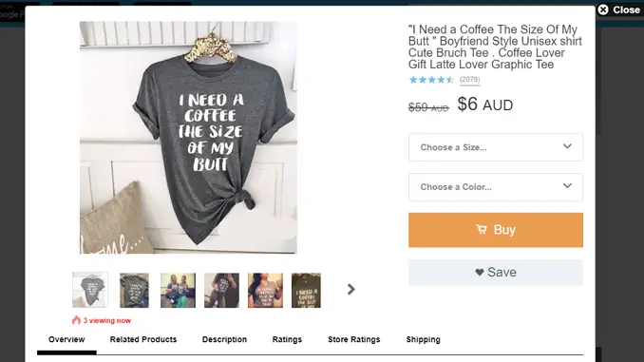Select the Store Ratings tab
The width and height of the screenshot is (644, 362).
coord(354,339)
